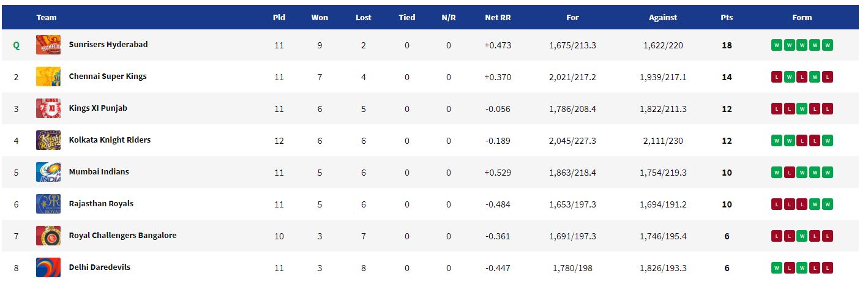Click the Sunrisers Hyderabad team logo
The height and width of the screenshot is (306, 868).
point(48,45)
